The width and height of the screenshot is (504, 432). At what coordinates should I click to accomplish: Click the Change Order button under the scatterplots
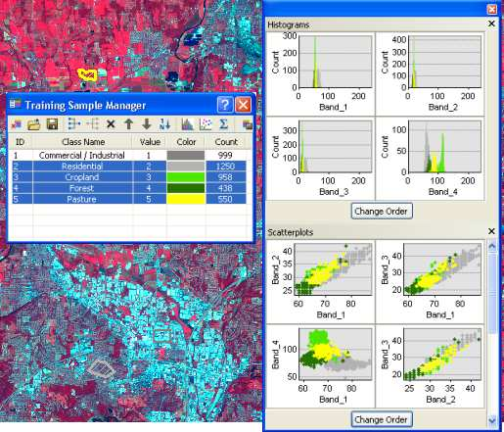click(381, 419)
